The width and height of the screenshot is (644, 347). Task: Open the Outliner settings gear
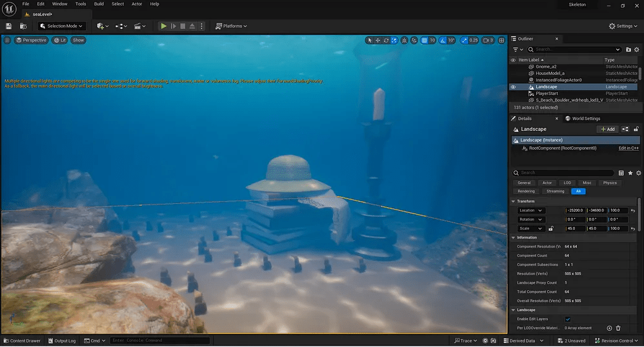tap(638, 49)
